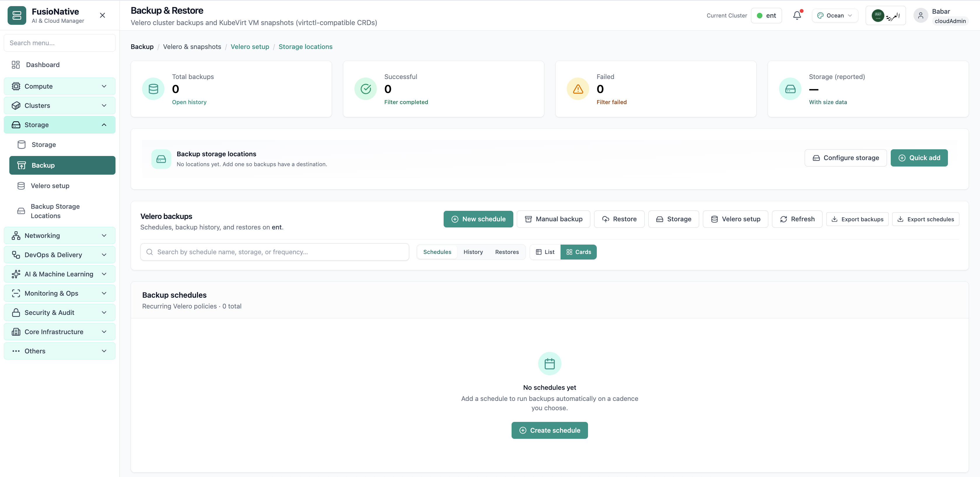980x477 pixels.
Task: Toggle to Cards view
Action: pyautogui.click(x=578, y=252)
